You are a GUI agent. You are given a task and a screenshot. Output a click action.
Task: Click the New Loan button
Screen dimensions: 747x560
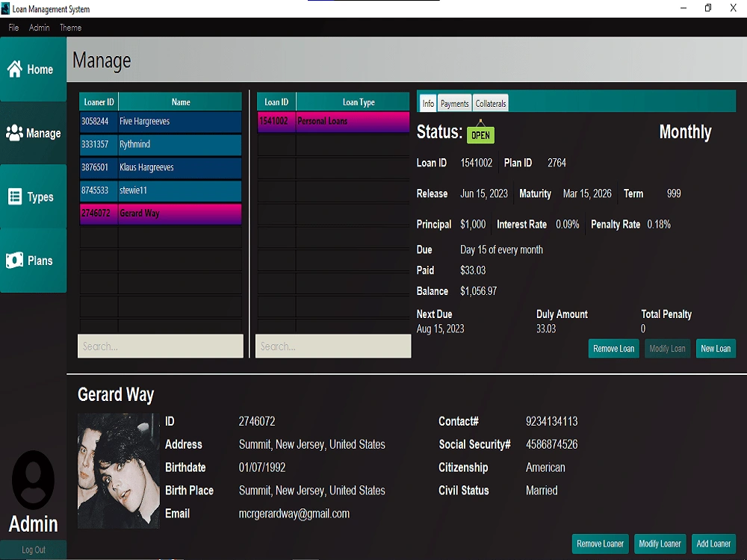coord(716,349)
